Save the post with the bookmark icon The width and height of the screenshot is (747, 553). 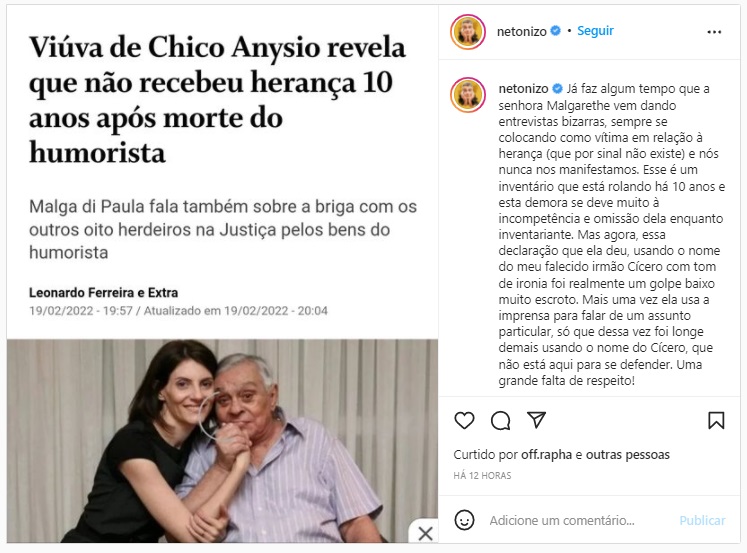[716, 421]
